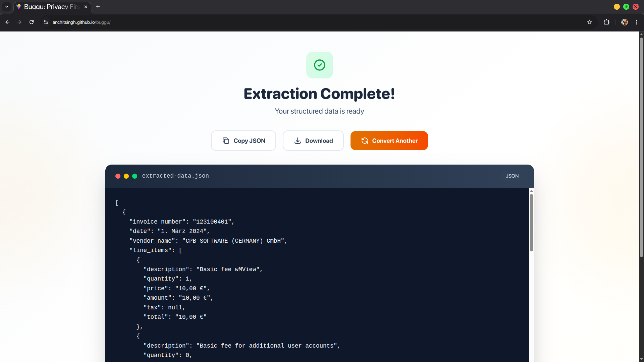The height and width of the screenshot is (362, 644).
Task: Bookmark this page with the star icon
Action: coord(590,22)
